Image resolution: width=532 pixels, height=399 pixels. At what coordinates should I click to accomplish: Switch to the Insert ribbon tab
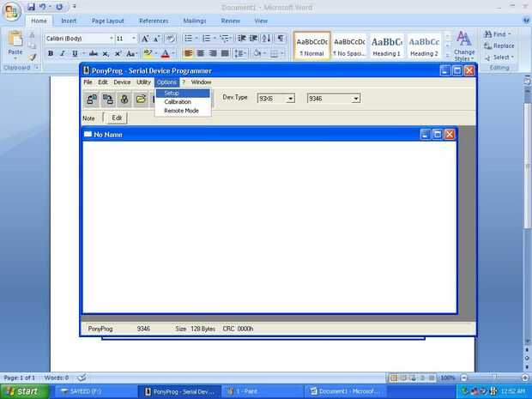[69, 21]
